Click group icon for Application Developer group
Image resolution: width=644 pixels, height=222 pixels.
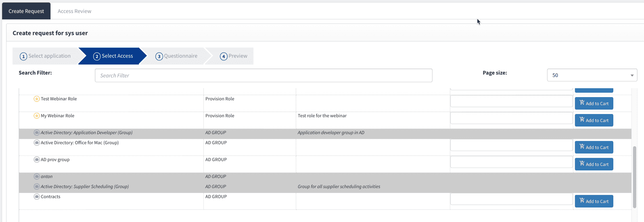pos(36,133)
